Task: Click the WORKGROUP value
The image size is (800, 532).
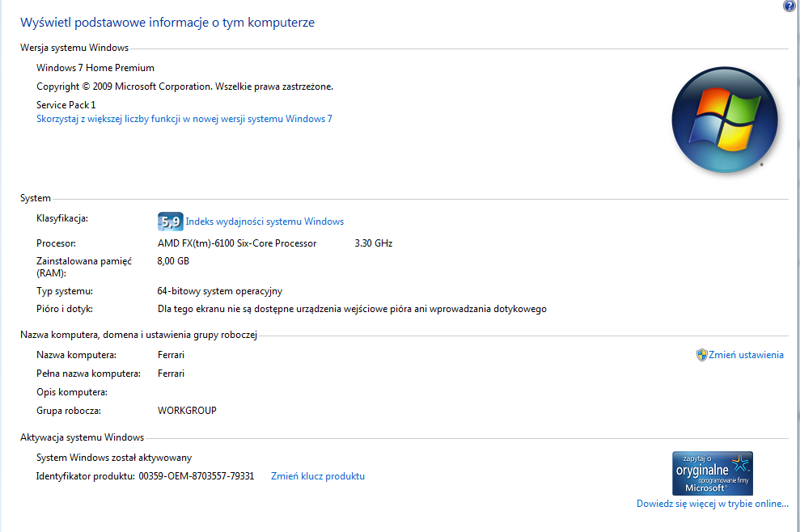Action: point(187,411)
